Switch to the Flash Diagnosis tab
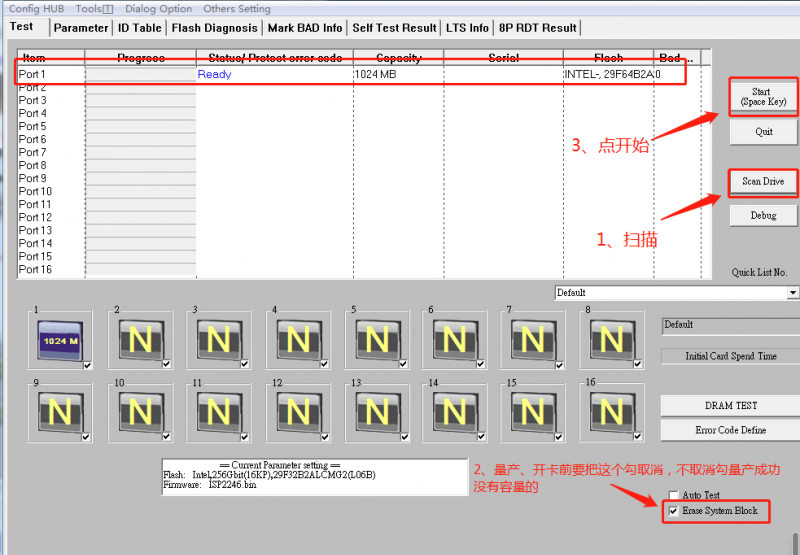The image size is (800, 555). point(214,28)
